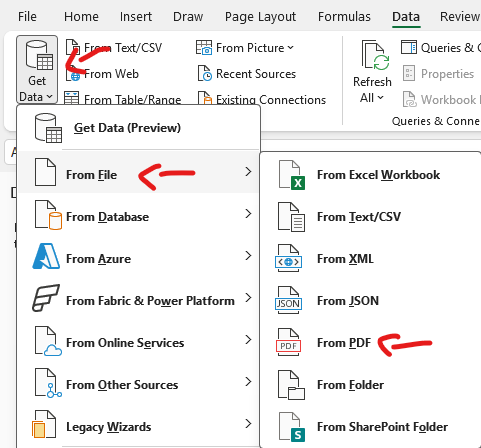Click the Refresh All icon
This screenshot has width=481, height=448.
tap(376, 55)
